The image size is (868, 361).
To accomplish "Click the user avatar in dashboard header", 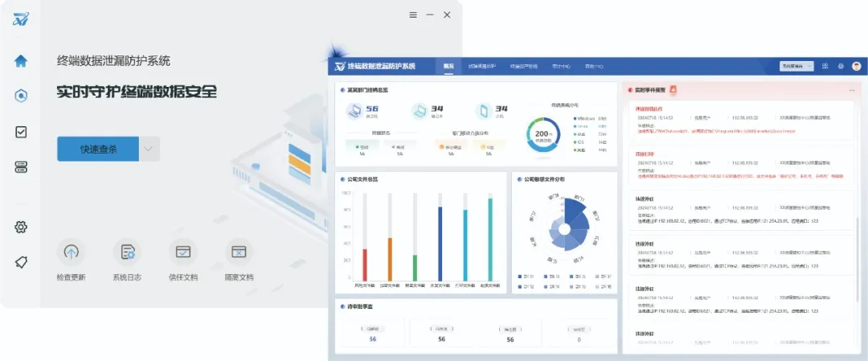I will point(857,66).
